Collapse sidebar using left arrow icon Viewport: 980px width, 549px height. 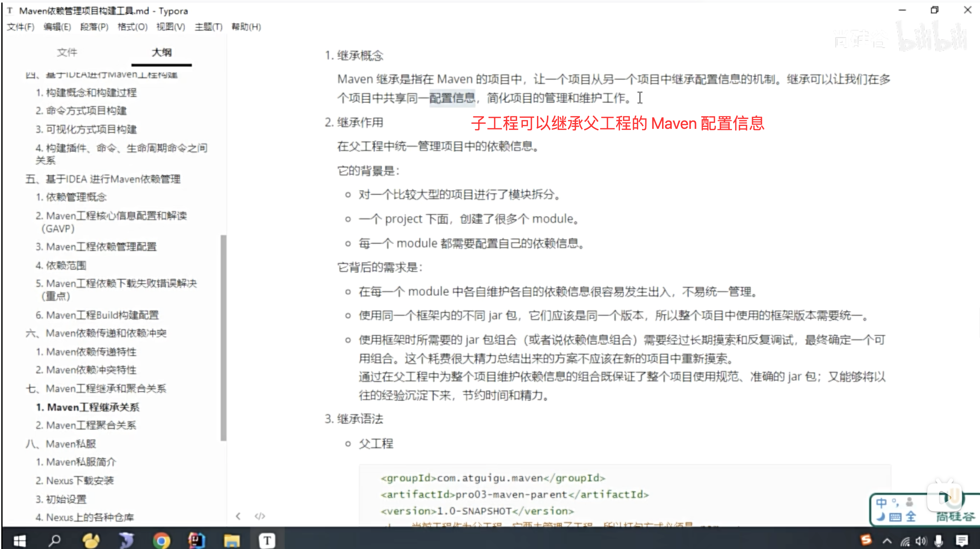pyautogui.click(x=238, y=516)
